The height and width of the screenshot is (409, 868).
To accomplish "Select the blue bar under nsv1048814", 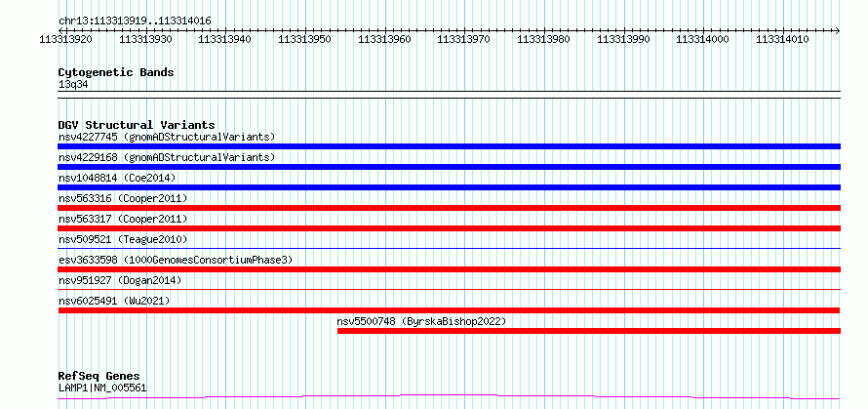I will click(x=449, y=187).
